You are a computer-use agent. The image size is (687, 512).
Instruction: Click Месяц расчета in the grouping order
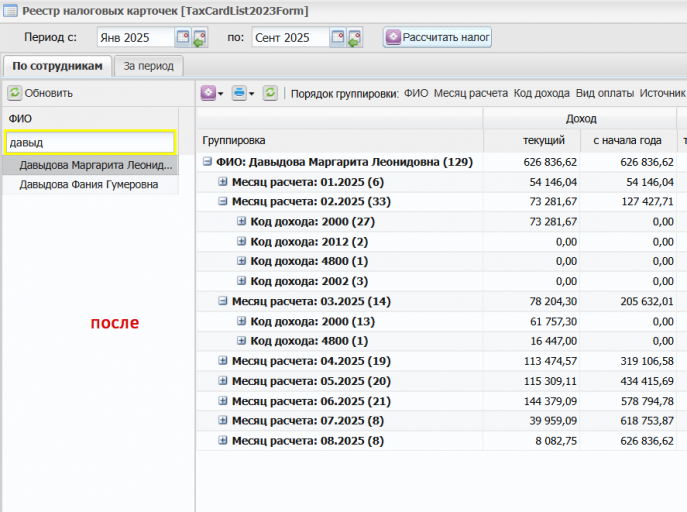471,93
